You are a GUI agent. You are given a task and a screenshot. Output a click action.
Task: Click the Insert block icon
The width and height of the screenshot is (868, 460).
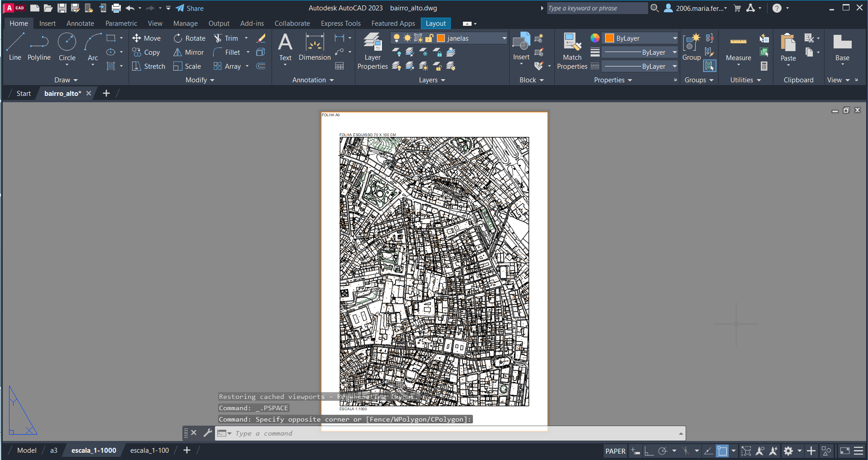click(x=521, y=43)
